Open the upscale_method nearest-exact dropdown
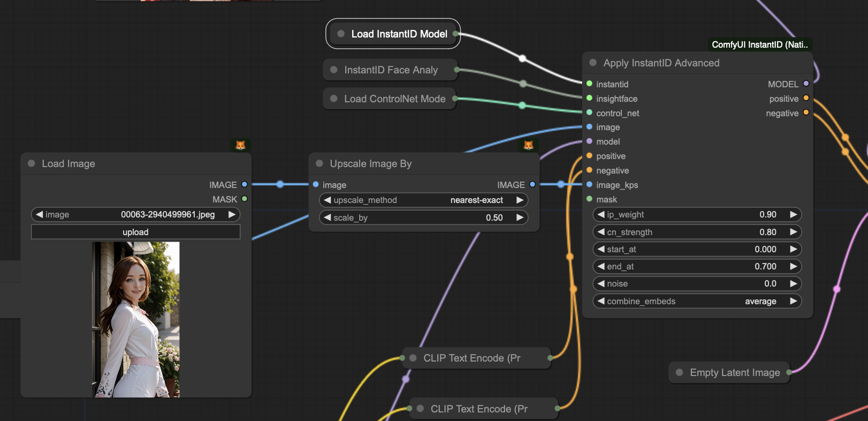Screen dimensions: 868x421 (x=424, y=200)
